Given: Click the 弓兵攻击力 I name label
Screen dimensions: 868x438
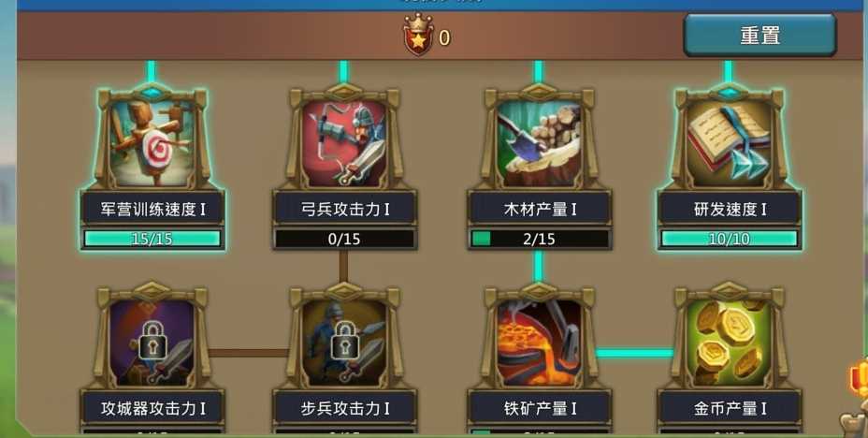Looking at the screenshot, I should 345,210.
